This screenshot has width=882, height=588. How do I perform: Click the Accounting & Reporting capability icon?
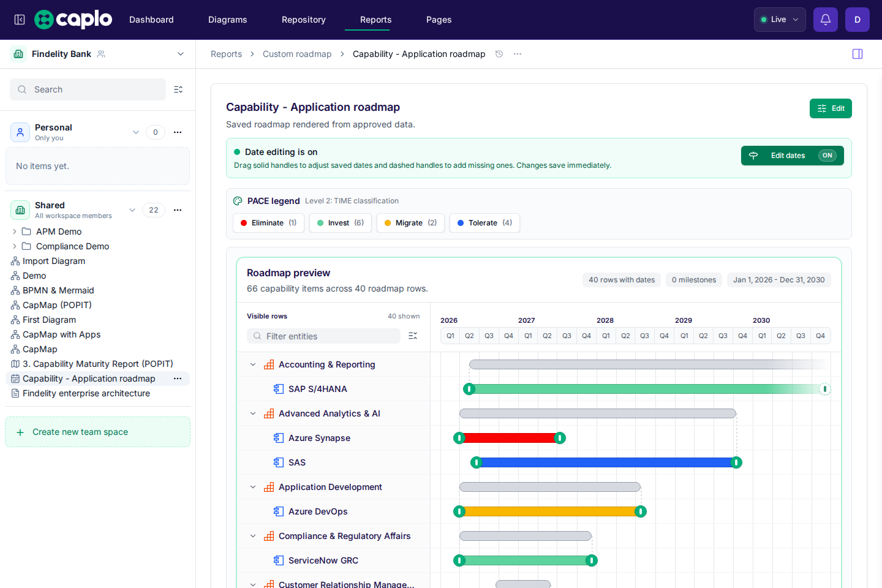point(269,364)
